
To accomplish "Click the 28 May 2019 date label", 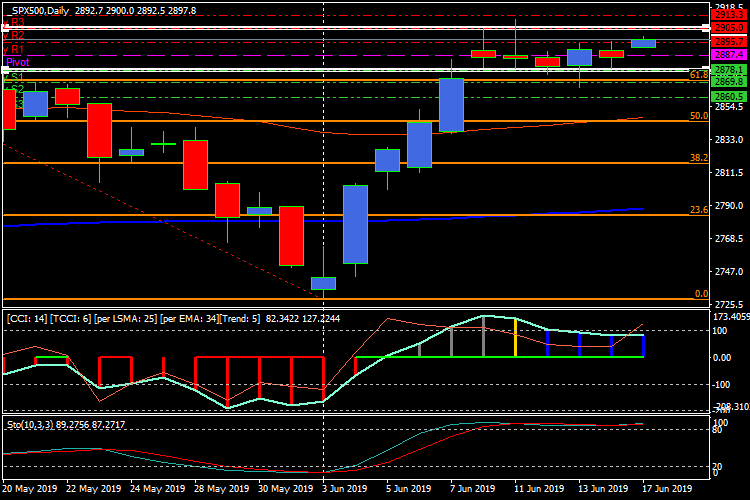I will [222, 489].
